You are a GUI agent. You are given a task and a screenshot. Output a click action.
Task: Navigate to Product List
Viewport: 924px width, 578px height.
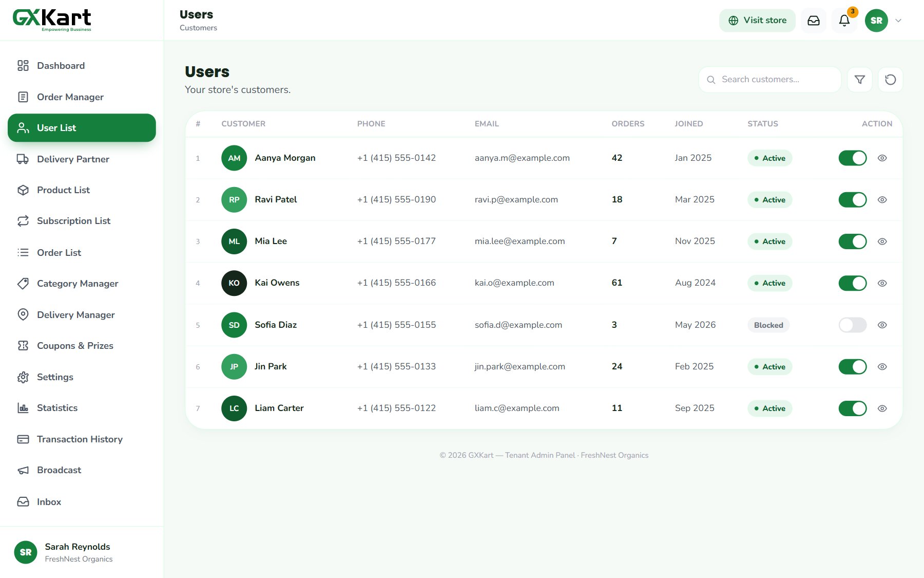[82, 190]
